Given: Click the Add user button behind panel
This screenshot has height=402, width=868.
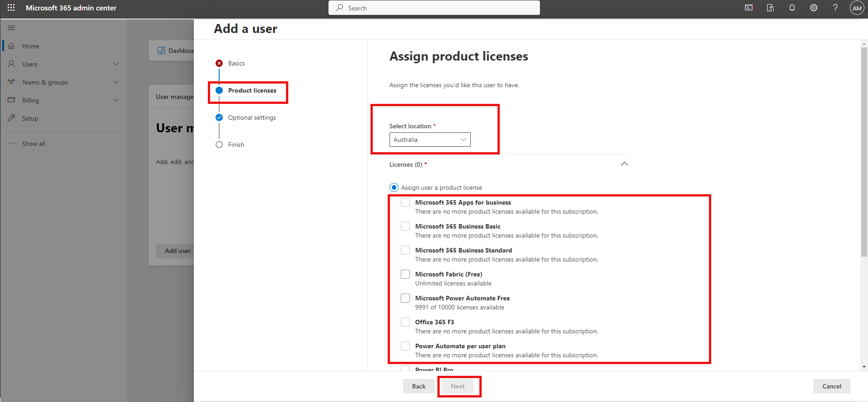Looking at the screenshot, I should (175, 251).
